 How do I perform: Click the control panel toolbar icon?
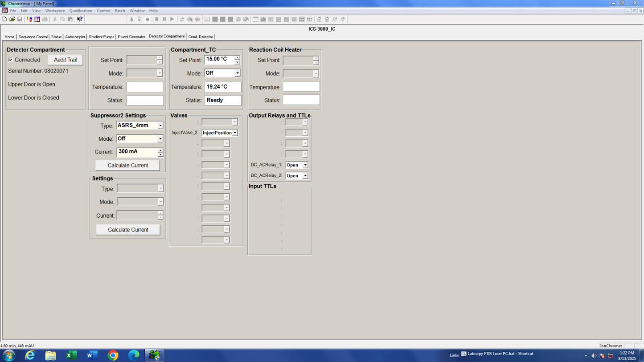pyautogui.click(x=37, y=19)
